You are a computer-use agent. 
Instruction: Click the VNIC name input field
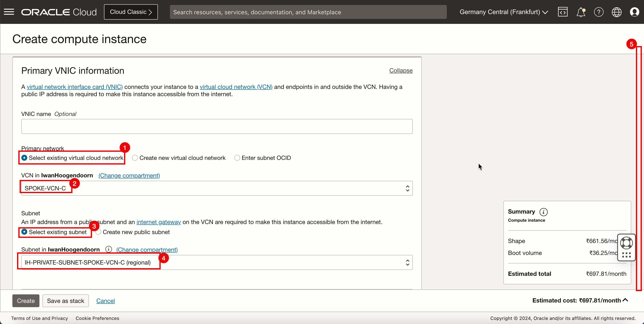[x=217, y=126]
